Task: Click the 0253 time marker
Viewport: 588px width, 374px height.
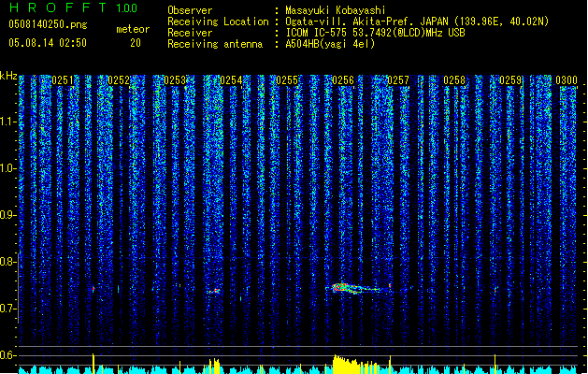Action: [175, 80]
